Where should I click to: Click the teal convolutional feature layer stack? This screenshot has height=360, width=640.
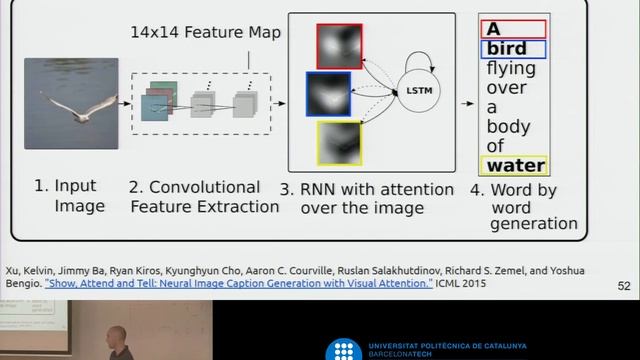pos(159,101)
